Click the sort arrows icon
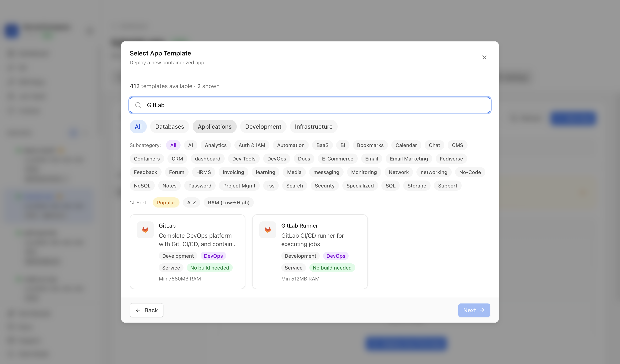This screenshot has width=620, height=364. pos(132,202)
